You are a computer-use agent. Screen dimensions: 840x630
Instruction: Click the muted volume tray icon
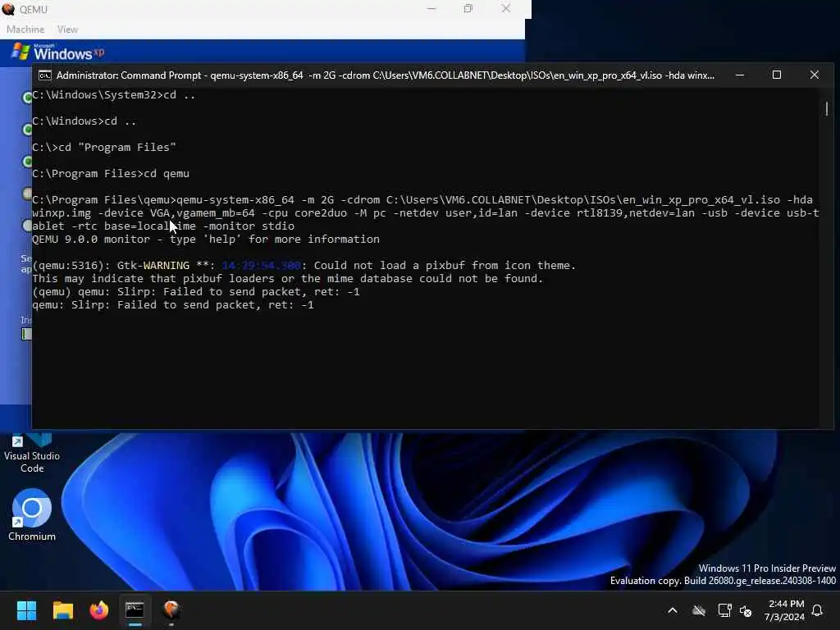746,610
